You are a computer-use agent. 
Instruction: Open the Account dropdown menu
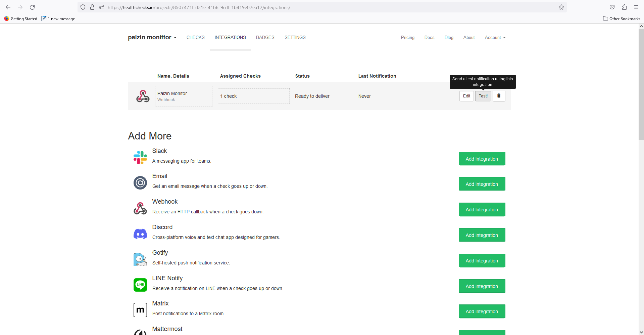[x=495, y=37]
